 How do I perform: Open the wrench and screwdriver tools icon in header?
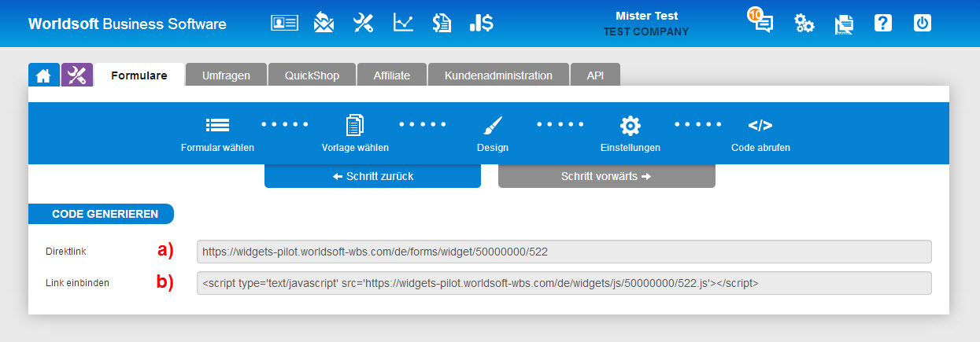click(363, 23)
